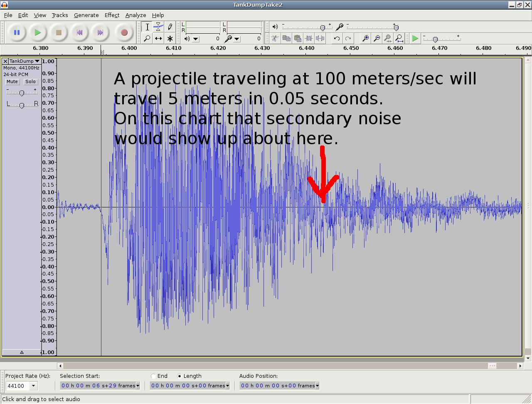Click the Pause playback button
The height and width of the screenshot is (404, 532).
tap(17, 32)
